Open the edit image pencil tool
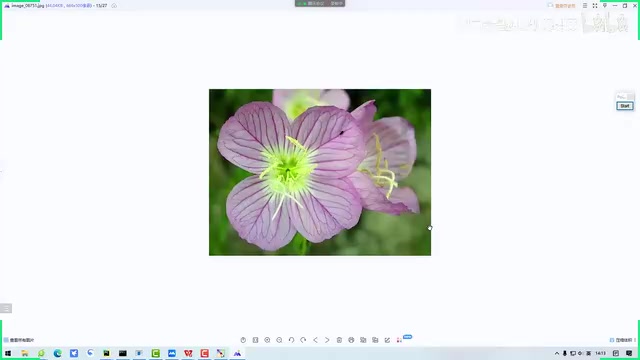Image resolution: width=640 pixels, height=360 pixels. coord(387,340)
